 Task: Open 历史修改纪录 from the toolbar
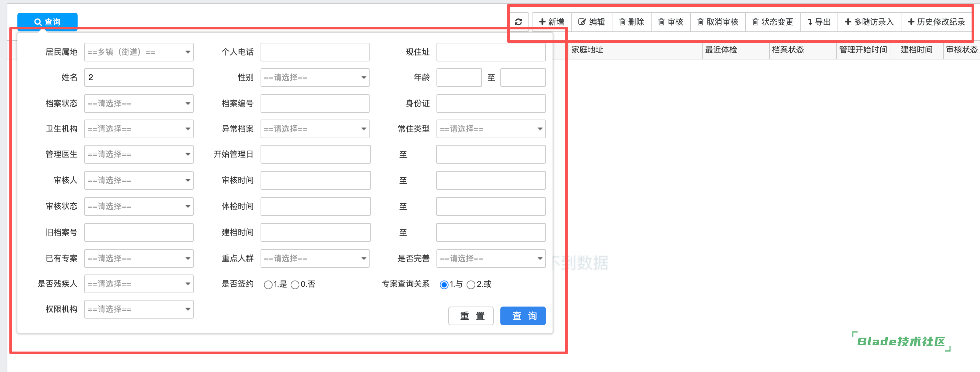click(936, 22)
